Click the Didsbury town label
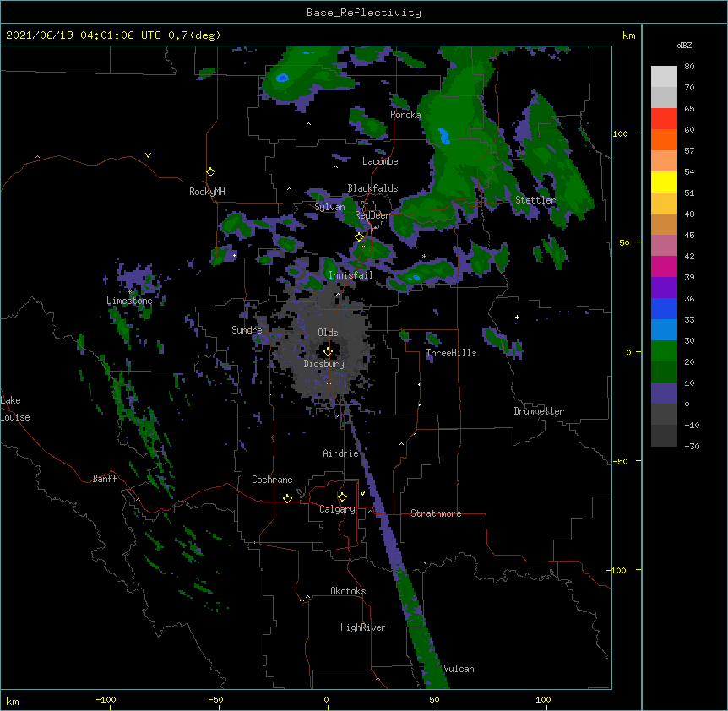The height and width of the screenshot is (711, 728). [x=324, y=364]
